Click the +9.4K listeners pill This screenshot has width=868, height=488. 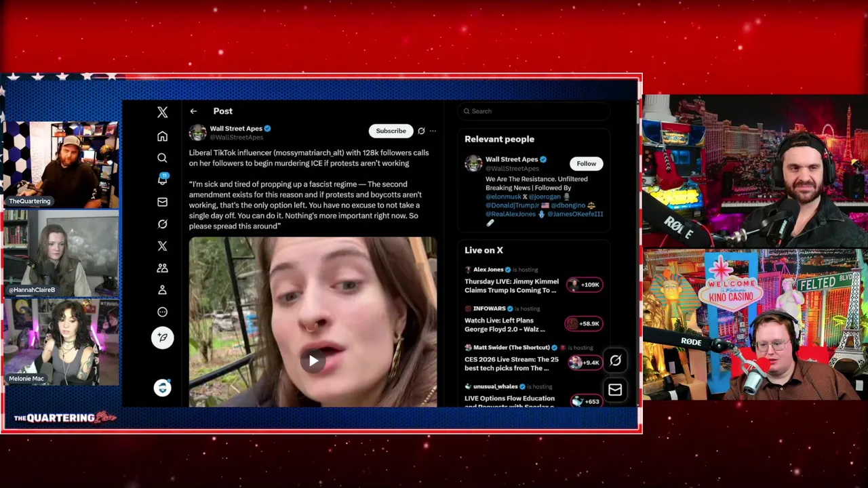(585, 363)
